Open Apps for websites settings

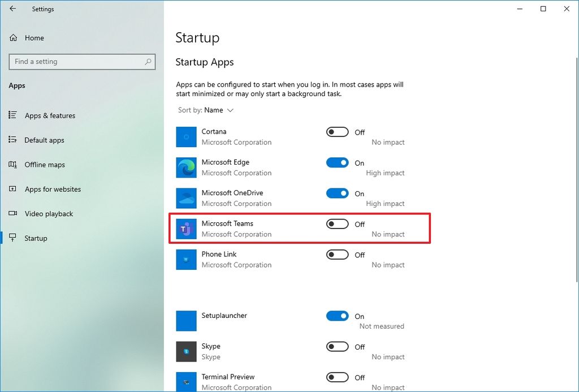point(52,189)
